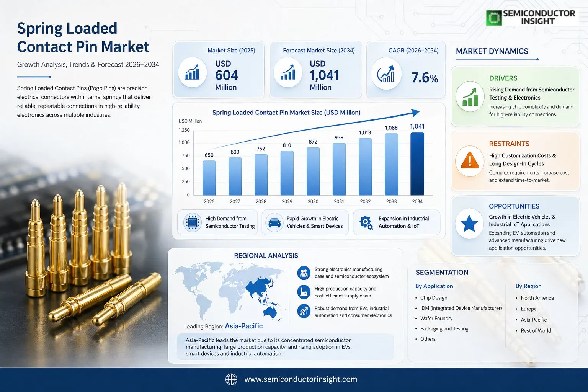This screenshot has height=392, width=588.
Task: Click the car icon for Electric Vehicles
Action: pyautogui.click(x=274, y=222)
